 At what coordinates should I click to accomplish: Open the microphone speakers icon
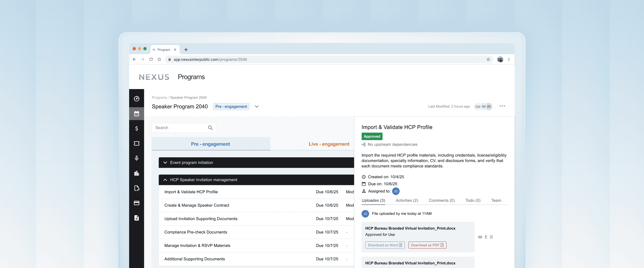click(x=136, y=158)
